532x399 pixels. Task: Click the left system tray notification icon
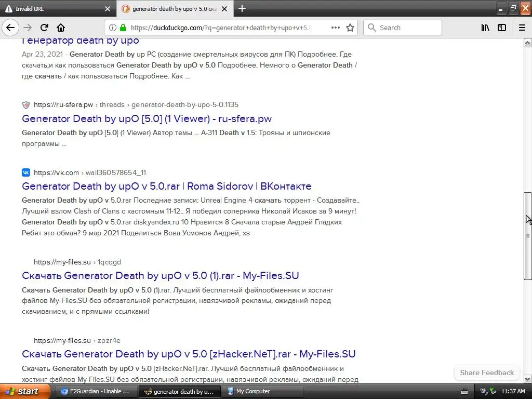pos(484,392)
